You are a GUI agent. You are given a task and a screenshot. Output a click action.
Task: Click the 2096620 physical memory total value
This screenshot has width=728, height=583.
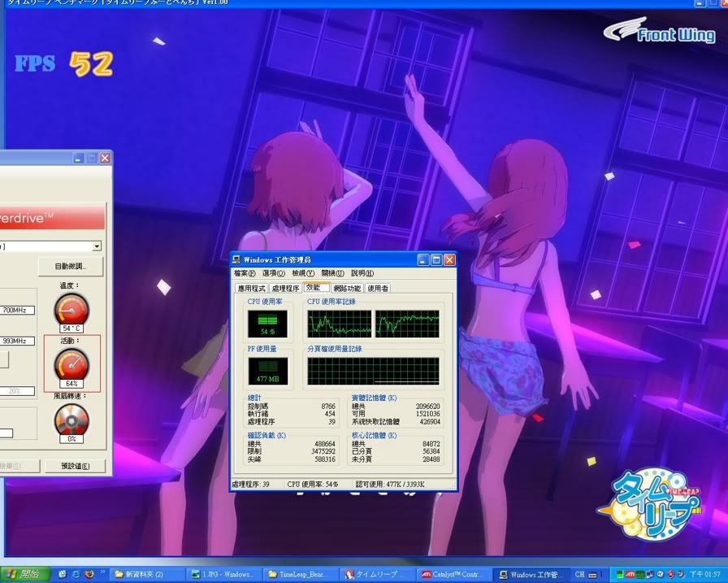click(x=427, y=406)
